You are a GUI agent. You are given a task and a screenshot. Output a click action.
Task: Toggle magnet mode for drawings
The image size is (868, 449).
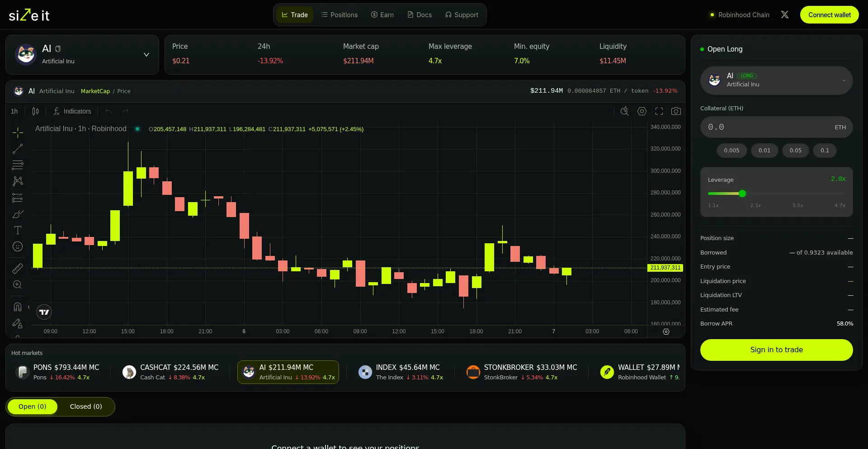[18, 307]
